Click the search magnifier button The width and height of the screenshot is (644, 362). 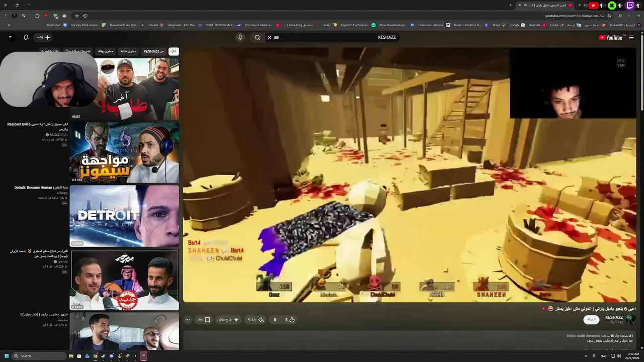click(257, 37)
